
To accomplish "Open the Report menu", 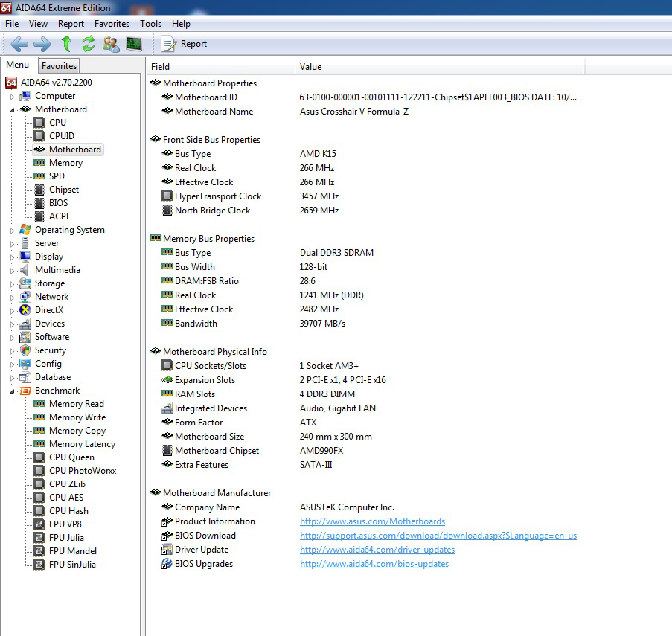I will tap(71, 24).
